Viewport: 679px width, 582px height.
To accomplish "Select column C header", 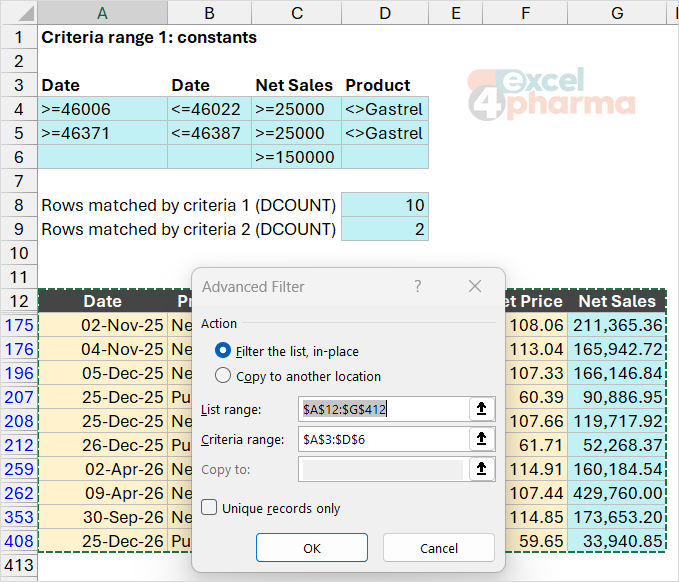I will click(297, 13).
